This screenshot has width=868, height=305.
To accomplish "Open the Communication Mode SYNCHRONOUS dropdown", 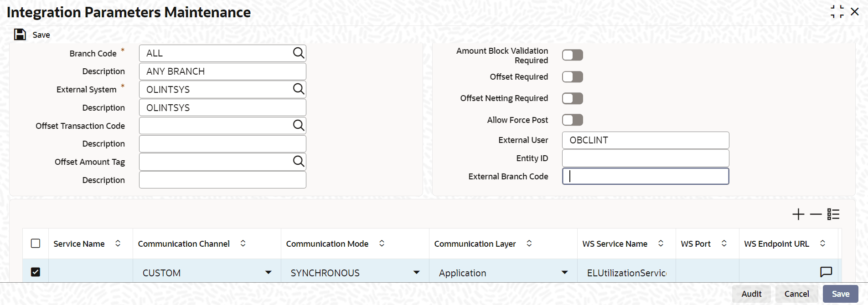I will pyautogui.click(x=416, y=273).
